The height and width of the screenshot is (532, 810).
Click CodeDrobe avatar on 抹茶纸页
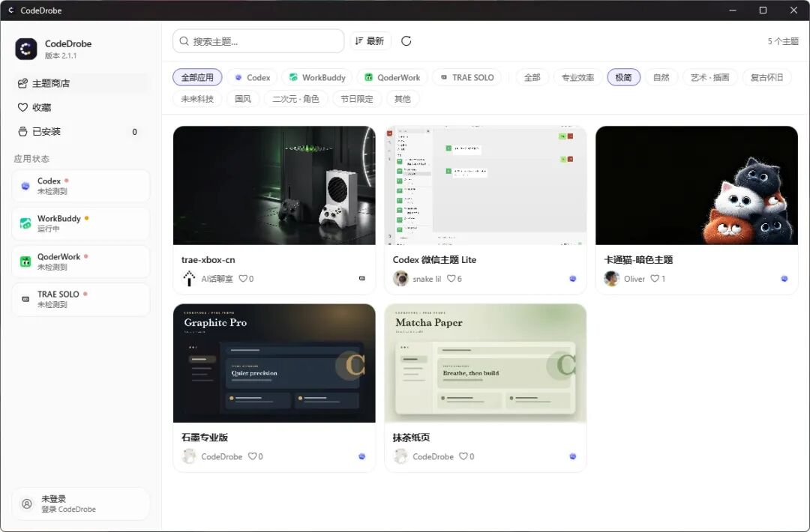tap(400, 456)
